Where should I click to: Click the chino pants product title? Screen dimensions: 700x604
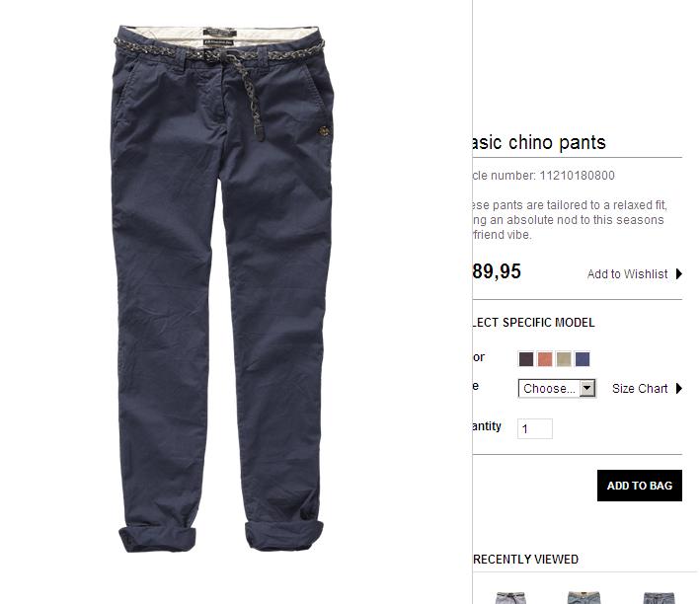[x=539, y=143]
